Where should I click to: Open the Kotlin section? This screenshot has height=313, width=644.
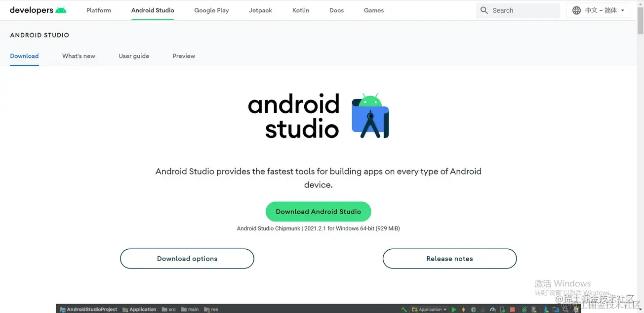point(301,10)
